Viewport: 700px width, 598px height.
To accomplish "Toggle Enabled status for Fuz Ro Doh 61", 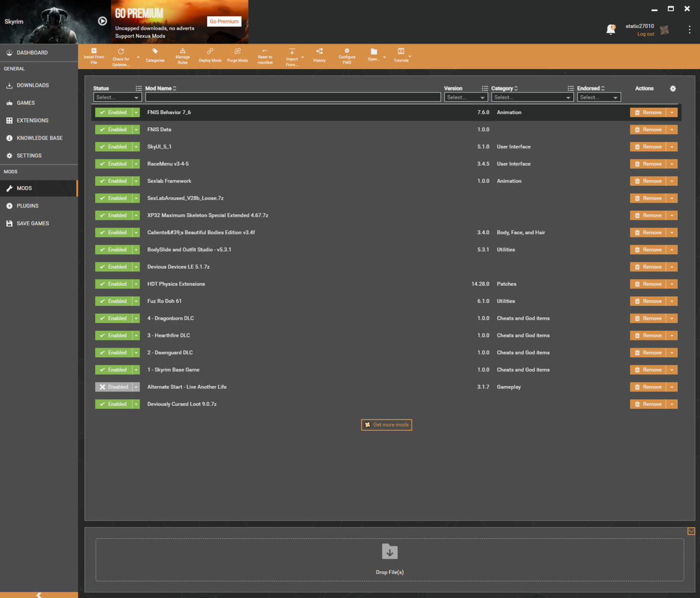I will pos(114,301).
